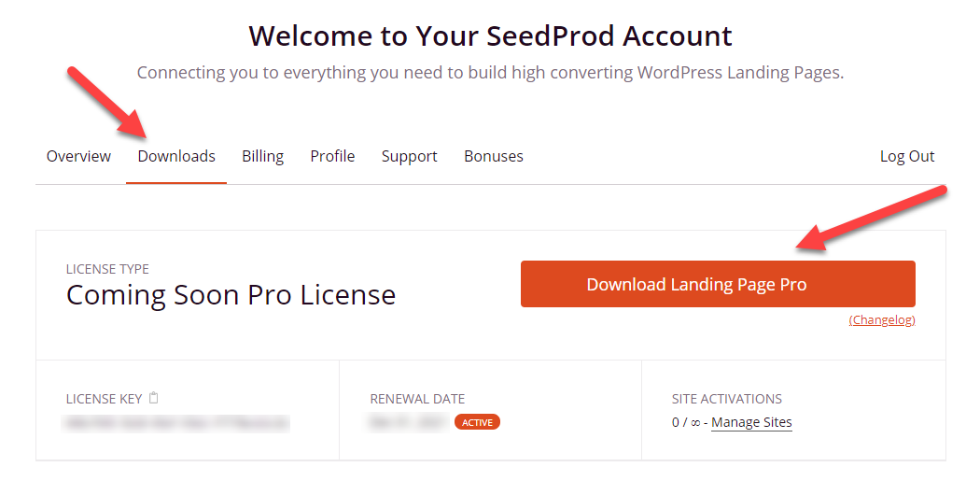980x481 pixels.
Task: Click the LICENSE KEY label
Action: (104, 399)
